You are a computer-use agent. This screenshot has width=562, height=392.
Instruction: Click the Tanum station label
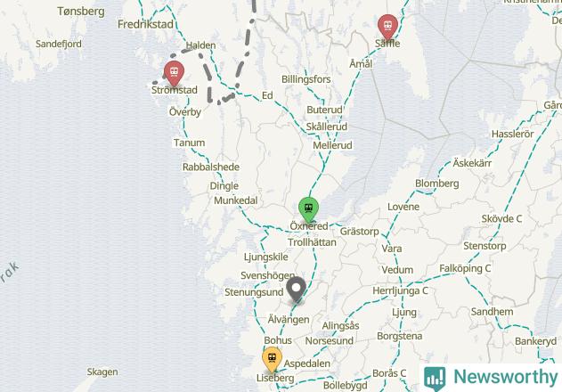click(189, 143)
